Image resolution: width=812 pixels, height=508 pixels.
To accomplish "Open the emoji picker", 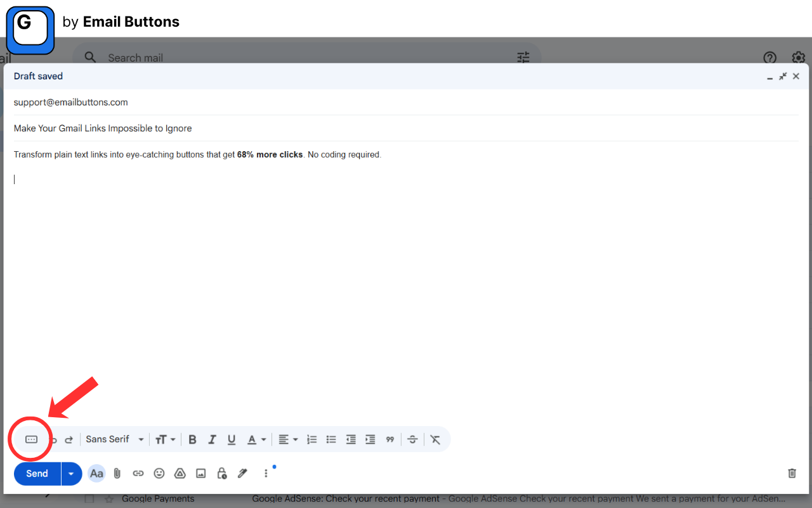I will [x=159, y=473].
